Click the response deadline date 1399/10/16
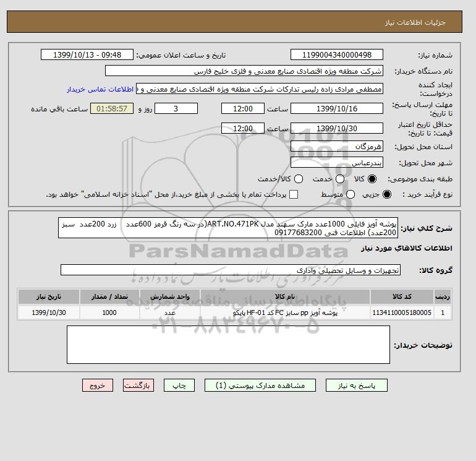Viewport: 476px width, 461px height. click(x=337, y=108)
